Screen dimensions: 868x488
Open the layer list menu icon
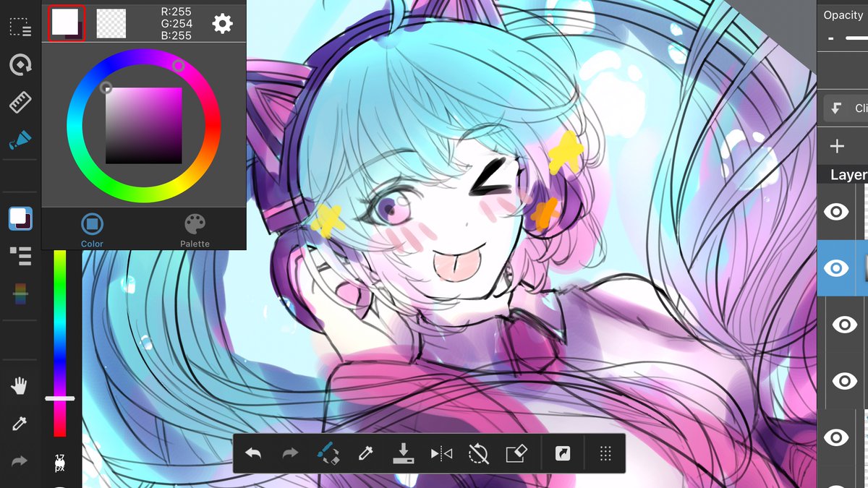(x=20, y=255)
